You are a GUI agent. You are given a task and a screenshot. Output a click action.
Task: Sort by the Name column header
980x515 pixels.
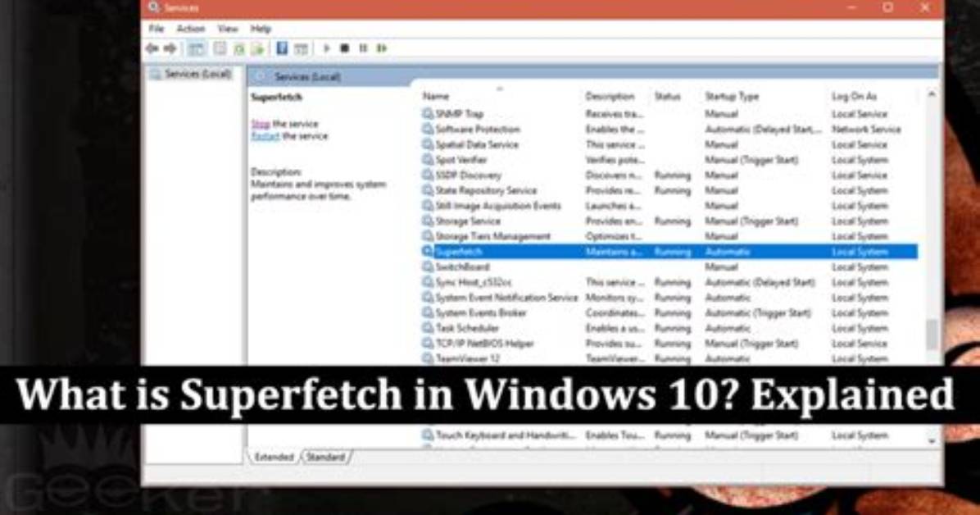(436, 96)
